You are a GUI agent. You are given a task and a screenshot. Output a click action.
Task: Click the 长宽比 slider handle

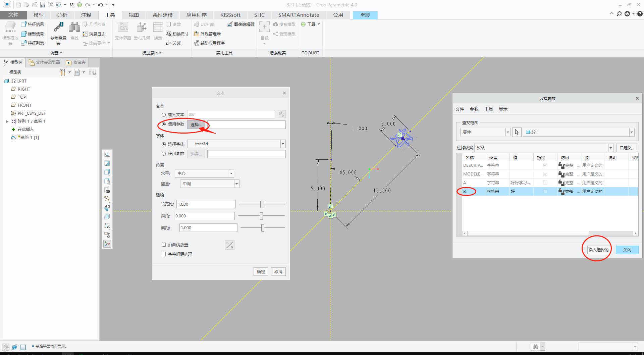(262, 204)
